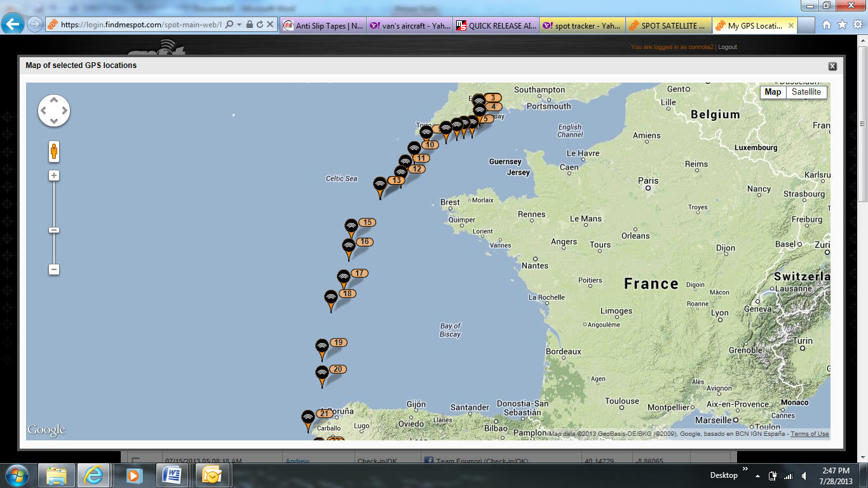Expand the Desktop toolbar chevron in taskbar
This screenshot has width=868, height=488.
click(745, 469)
